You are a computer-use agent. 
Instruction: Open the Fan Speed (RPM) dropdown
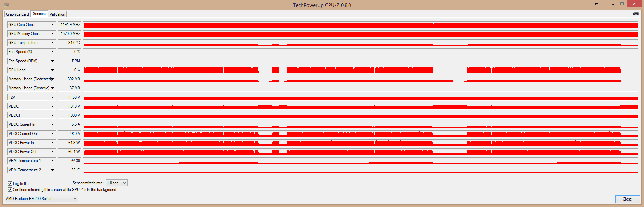[31, 61]
